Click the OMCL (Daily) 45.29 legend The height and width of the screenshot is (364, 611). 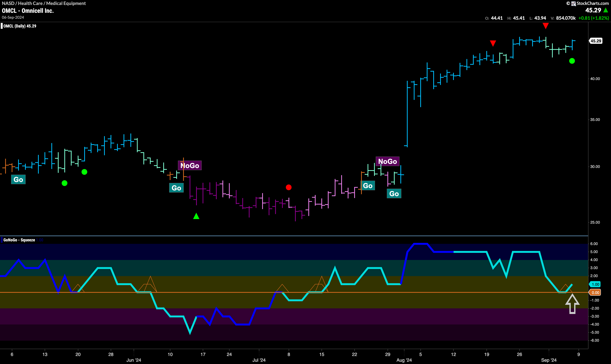[x=20, y=26]
